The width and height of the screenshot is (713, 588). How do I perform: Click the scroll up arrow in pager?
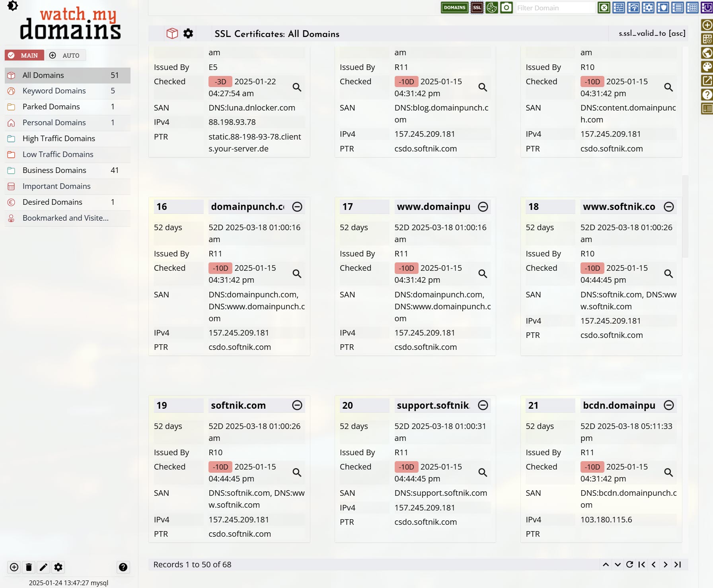(x=606, y=565)
